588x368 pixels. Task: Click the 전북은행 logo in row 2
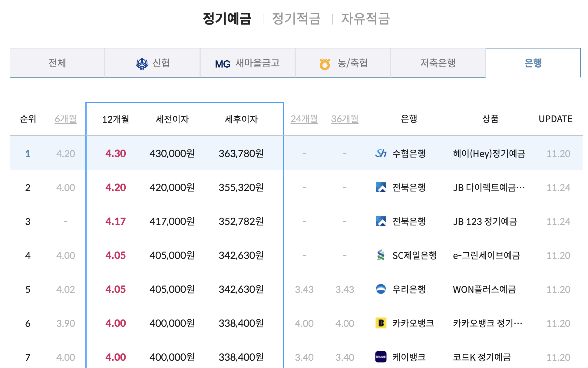click(x=381, y=187)
